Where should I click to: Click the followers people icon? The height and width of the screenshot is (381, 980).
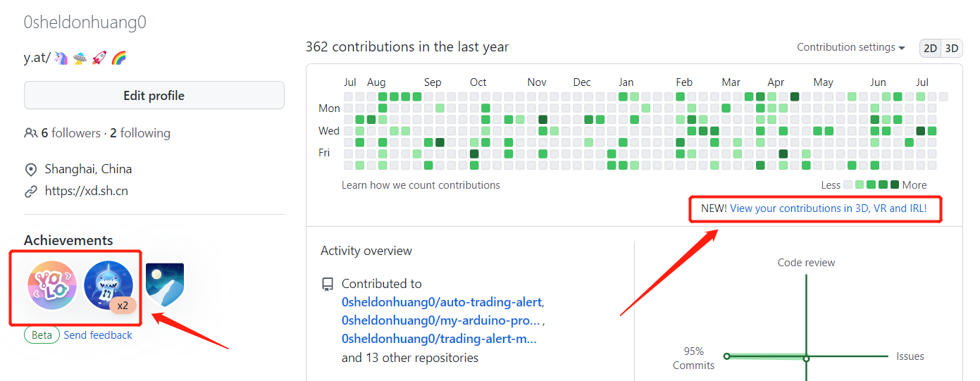[x=30, y=133]
